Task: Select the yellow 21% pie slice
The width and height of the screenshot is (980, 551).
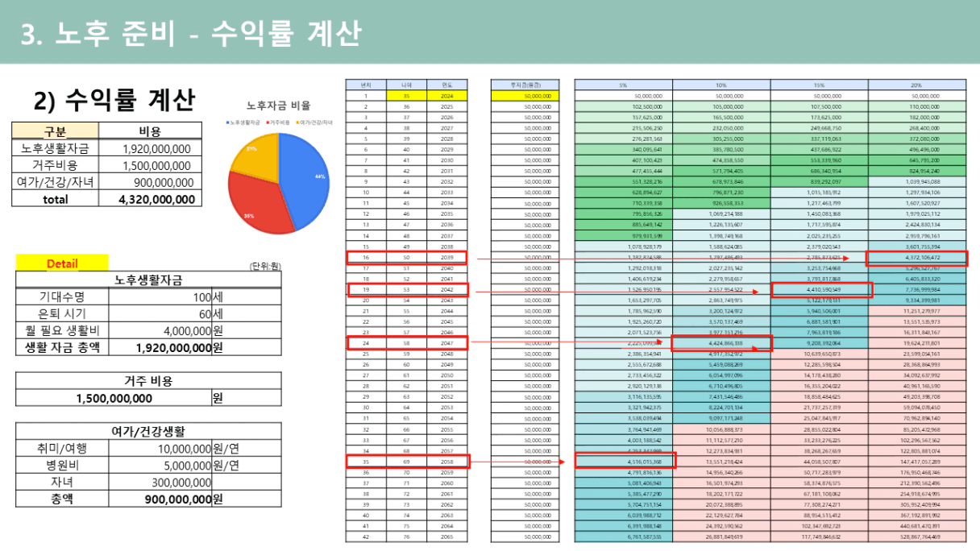Action: (251, 155)
